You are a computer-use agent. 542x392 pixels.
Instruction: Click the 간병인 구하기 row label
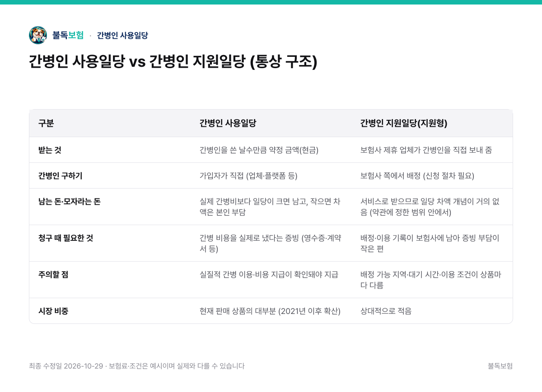[61, 175]
